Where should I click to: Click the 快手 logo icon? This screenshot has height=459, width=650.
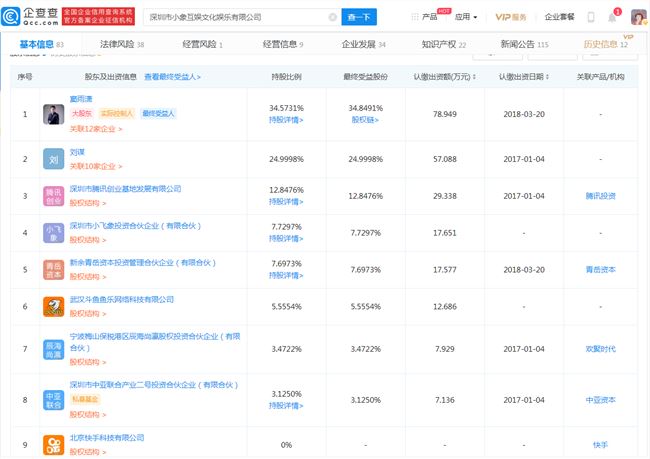[53, 445]
